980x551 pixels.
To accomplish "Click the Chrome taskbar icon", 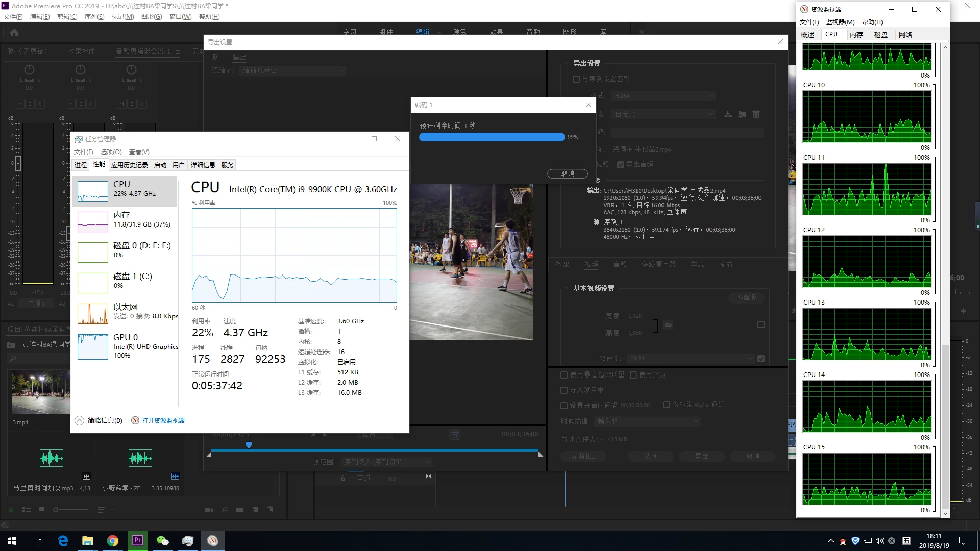I will point(112,540).
